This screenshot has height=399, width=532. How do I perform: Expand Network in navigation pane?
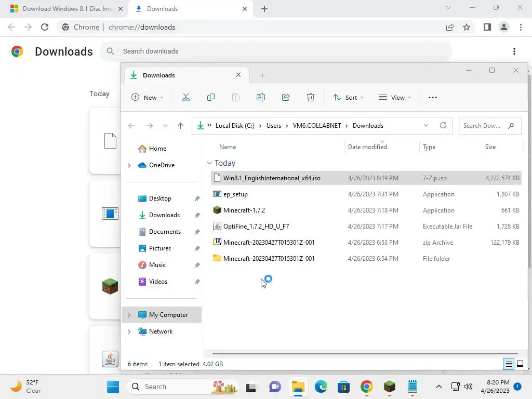point(129,331)
